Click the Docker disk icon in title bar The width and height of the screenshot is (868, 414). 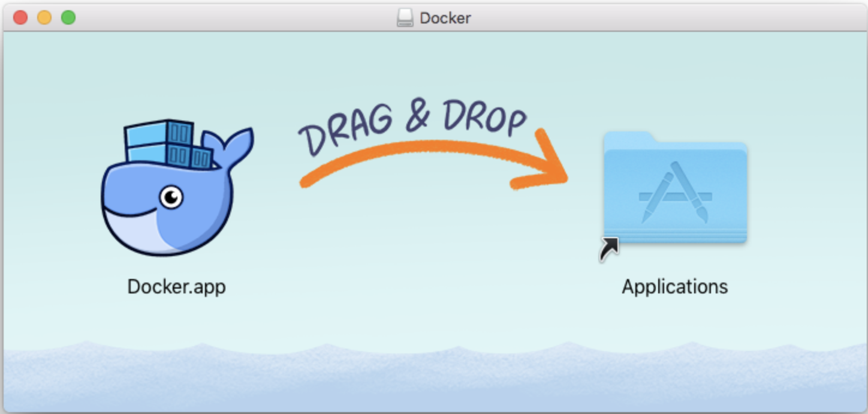click(x=405, y=17)
